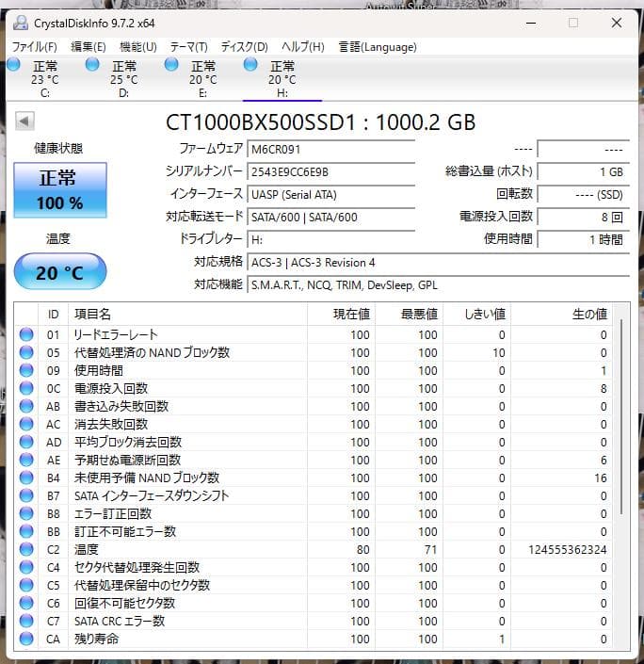Open the ヘルプ(H) menu
This screenshot has width=644, height=664.
pyautogui.click(x=303, y=46)
